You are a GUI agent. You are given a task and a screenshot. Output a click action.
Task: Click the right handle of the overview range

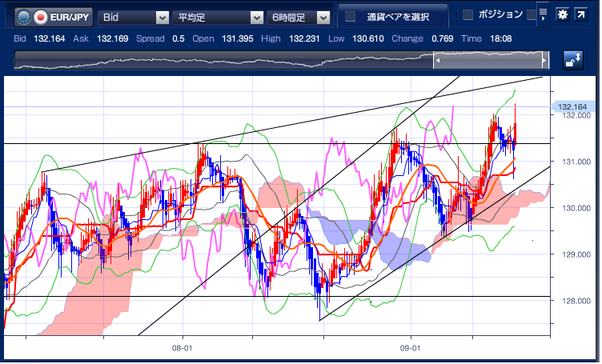[x=544, y=60]
